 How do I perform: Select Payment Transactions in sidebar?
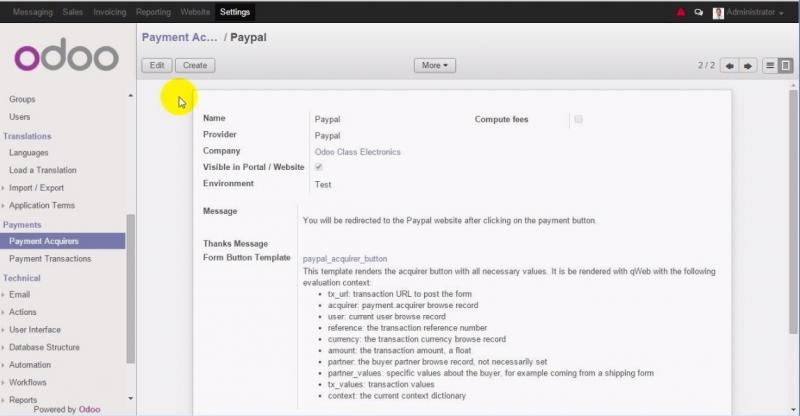tap(50, 259)
